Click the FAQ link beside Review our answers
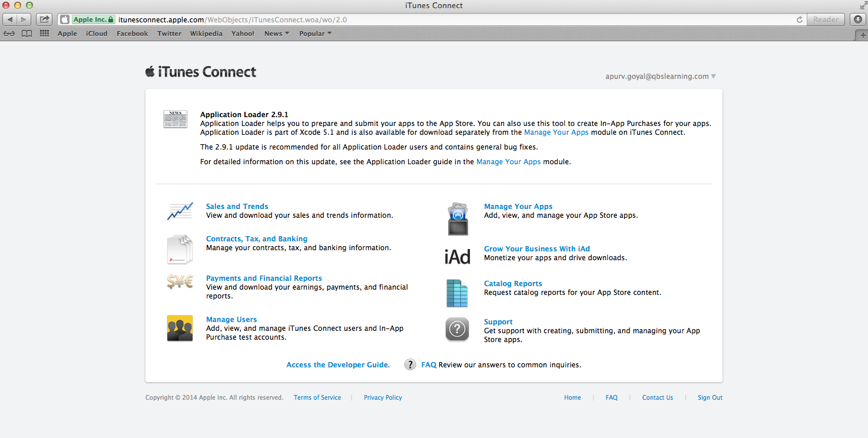The image size is (868, 438). click(429, 365)
